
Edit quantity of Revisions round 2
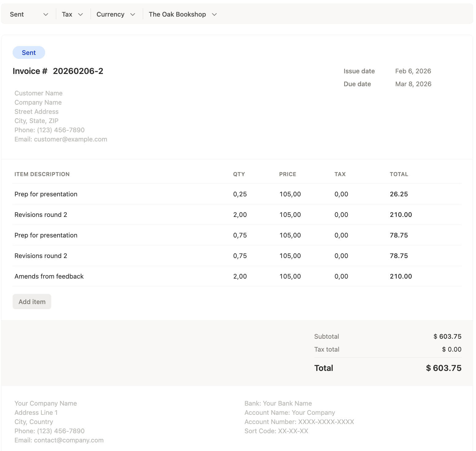coord(240,214)
